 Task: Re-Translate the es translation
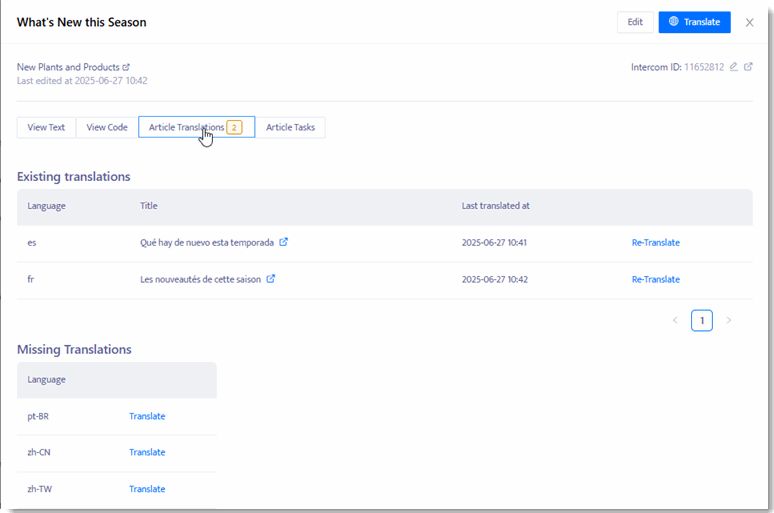(x=656, y=242)
